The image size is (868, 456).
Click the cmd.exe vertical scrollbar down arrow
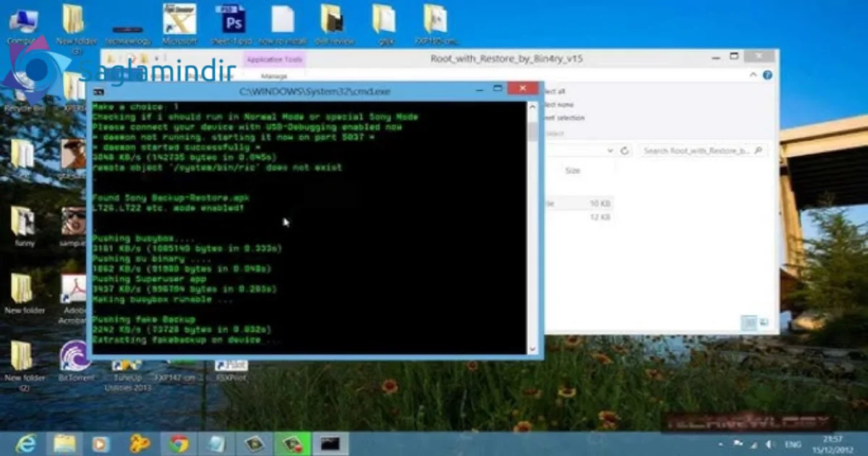(x=534, y=349)
